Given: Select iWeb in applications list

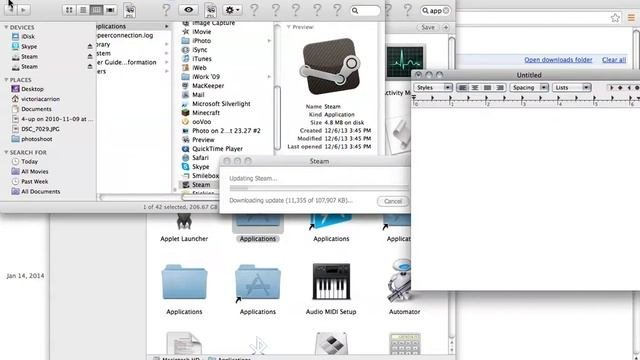Looking at the screenshot, I should [199, 68].
